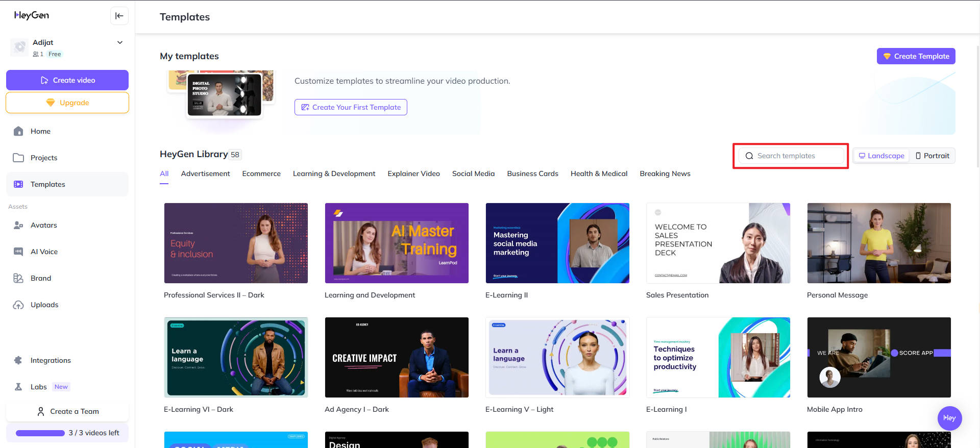980x448 pixels.
Task: Click the Brand sidebar icon
Action: pyautogui.click(x=18, y=278)
